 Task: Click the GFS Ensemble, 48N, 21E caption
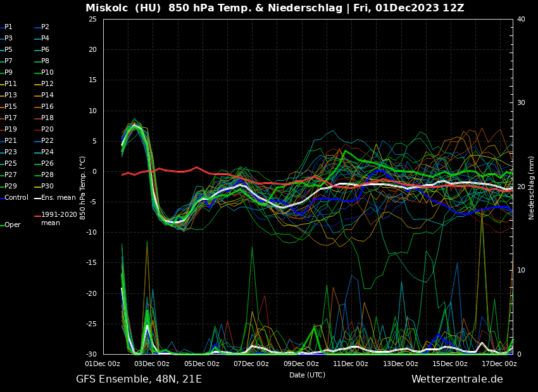point(139,379)
